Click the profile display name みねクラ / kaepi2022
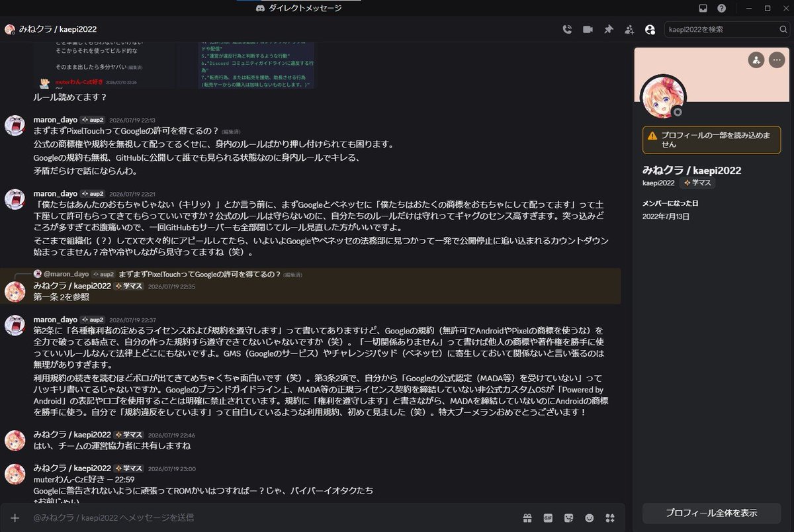This screenshot has width=794, height=532. click(x=692, y=170)
